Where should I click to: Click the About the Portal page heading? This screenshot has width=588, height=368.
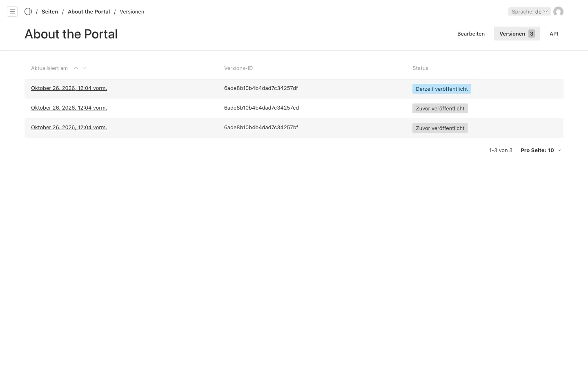click(x=71, y=34)
